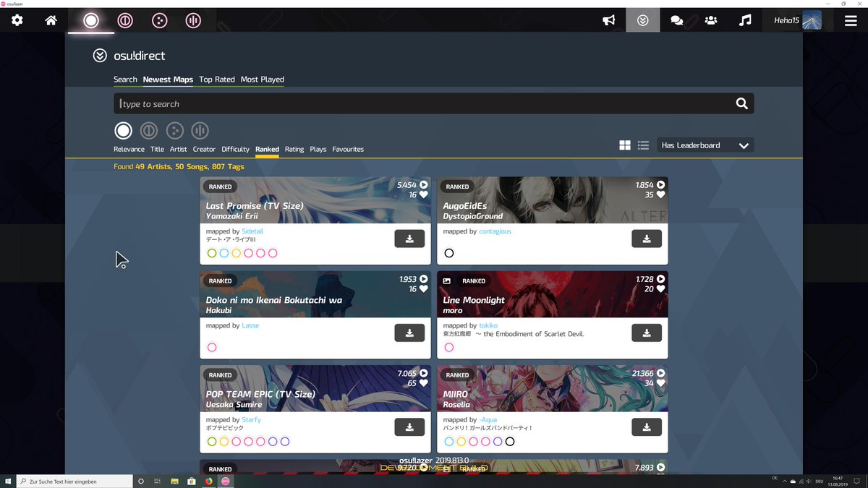Image resolution: width=868 pixels, height=488 pixels.
Task: Select osu! game mode in top toolbar
Action: tap(90, 20)
